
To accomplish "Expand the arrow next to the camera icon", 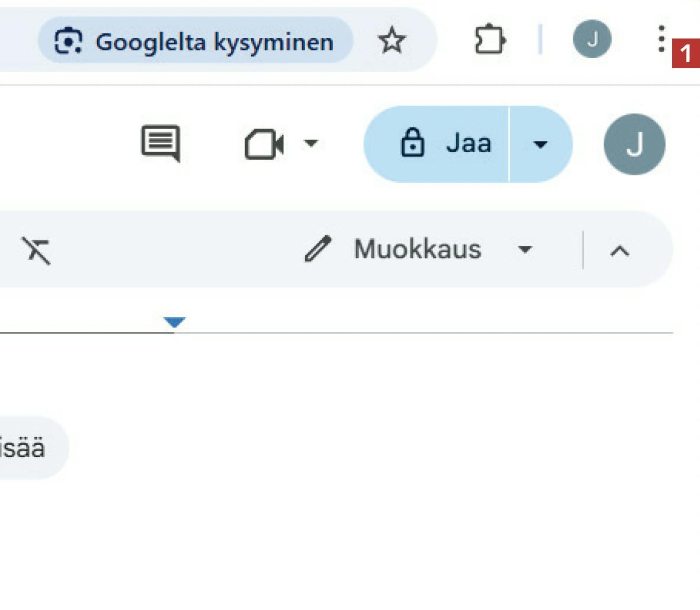I will (x=311, y=143).
